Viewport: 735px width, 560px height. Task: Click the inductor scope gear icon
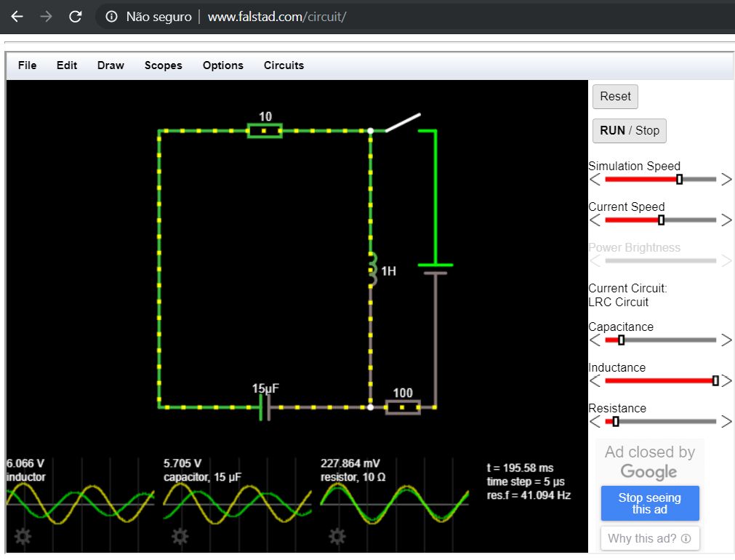point(23,537)
